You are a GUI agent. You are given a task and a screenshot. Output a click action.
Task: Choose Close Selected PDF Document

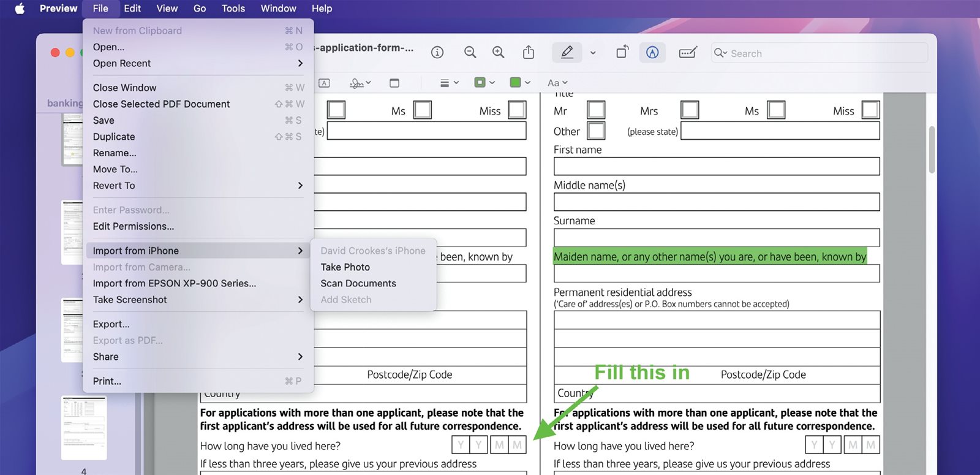(x=198, y=104)
